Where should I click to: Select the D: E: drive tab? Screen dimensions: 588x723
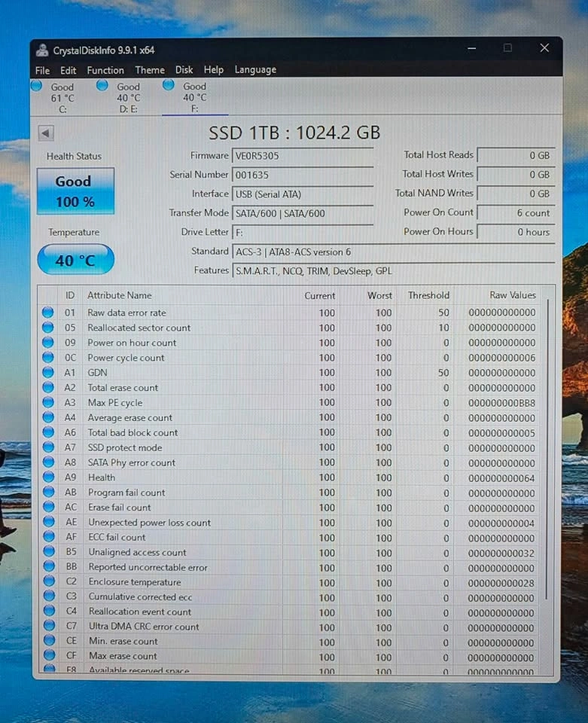click(128, 97)
